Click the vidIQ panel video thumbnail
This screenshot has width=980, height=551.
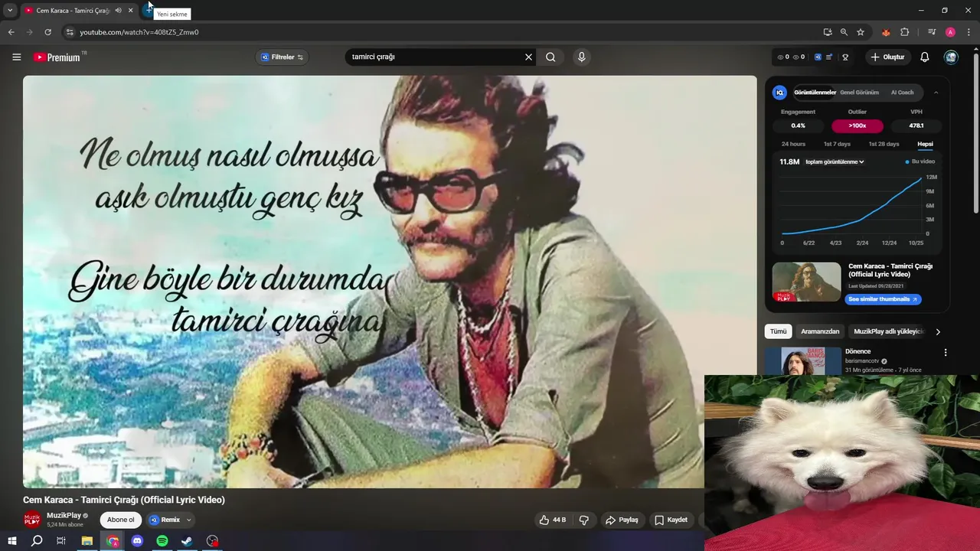click(x=806, y=282)
